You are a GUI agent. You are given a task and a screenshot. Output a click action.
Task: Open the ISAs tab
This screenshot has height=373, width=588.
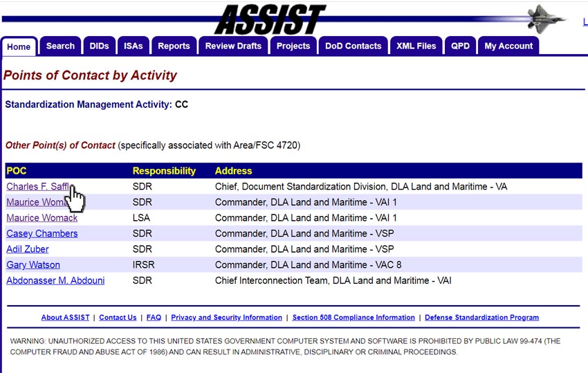click(134, 46)
